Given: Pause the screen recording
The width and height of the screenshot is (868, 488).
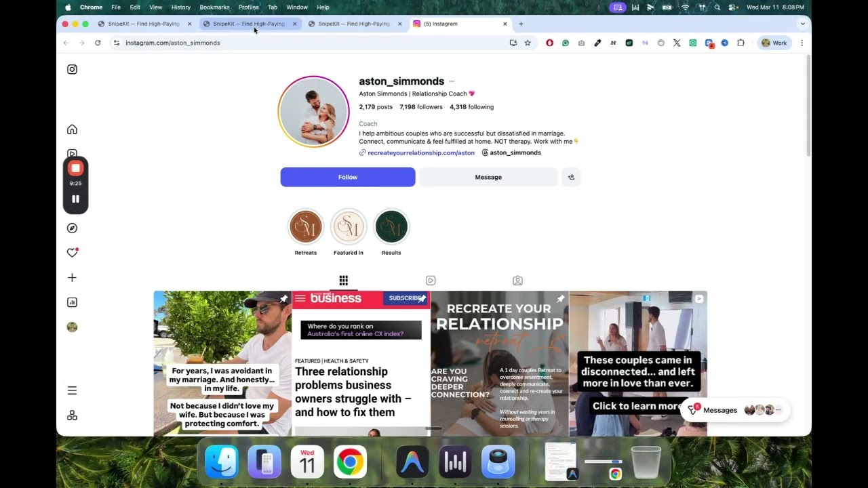Looking at the screenshot, I should (75, 199).
